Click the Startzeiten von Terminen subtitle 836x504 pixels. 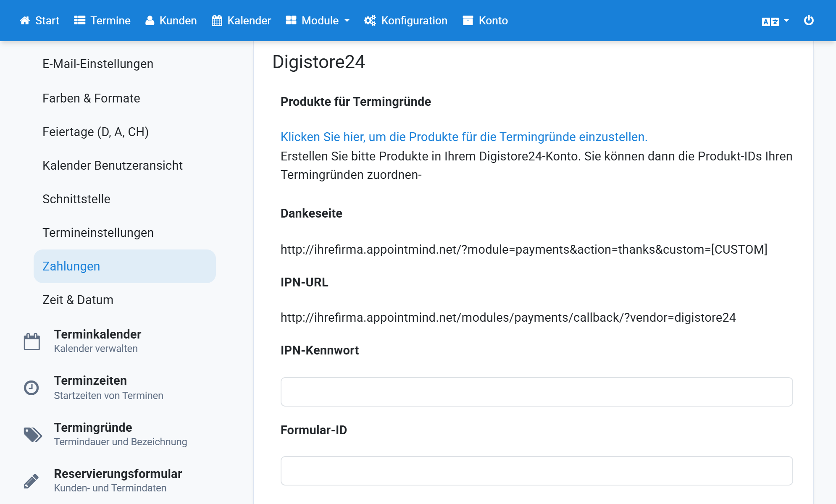click(x=108, y=396)
